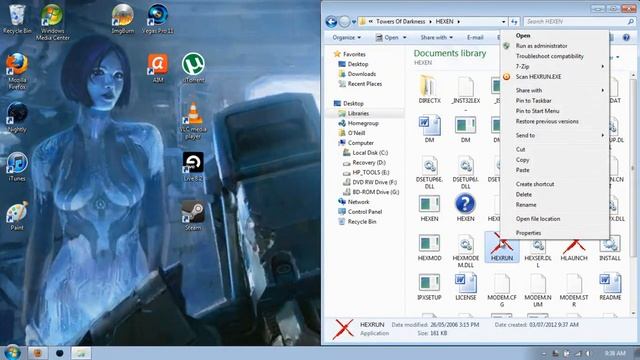The image size is (640, 360).
Task: Launch Vegas Pro 11 desktop shortcut
Action: 158,19
